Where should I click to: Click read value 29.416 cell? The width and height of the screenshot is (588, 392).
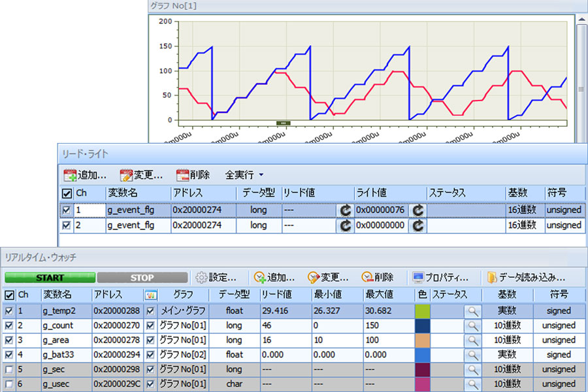point(286,311)
